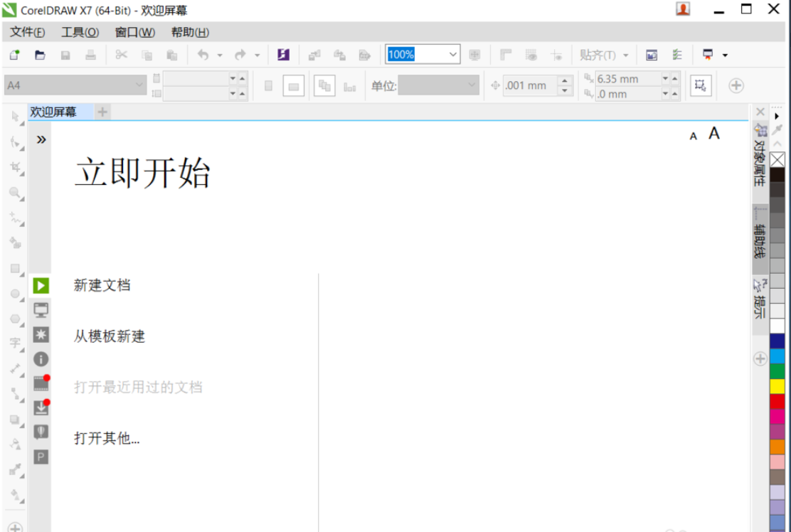Click the larger text size A

(x=714, y=133)
